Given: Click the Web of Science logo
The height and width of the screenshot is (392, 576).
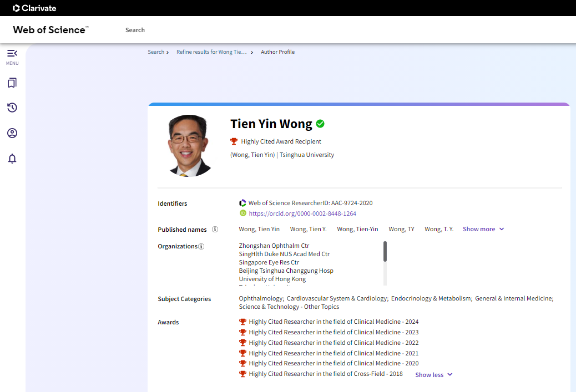Looking at the screenshot, I should point(50,30).
